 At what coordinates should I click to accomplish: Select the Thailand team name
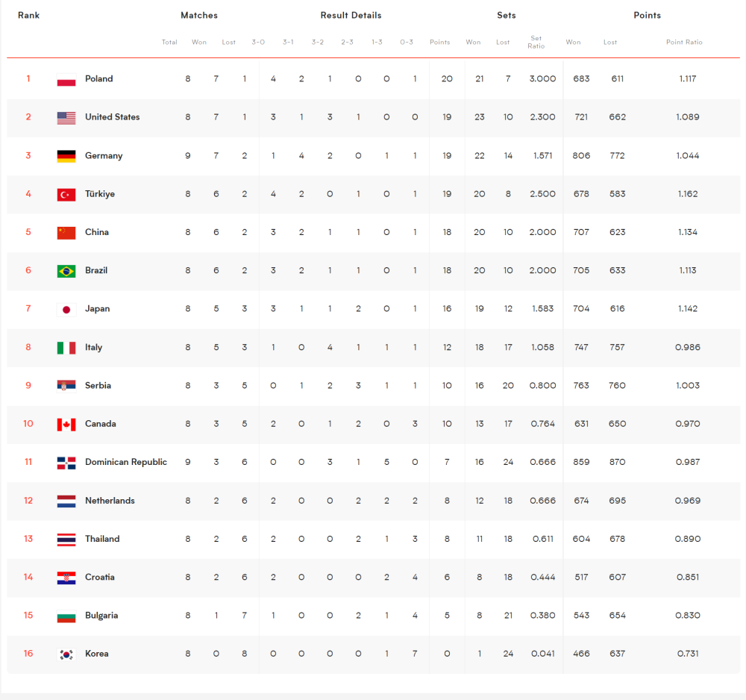[x=102, y=539]
